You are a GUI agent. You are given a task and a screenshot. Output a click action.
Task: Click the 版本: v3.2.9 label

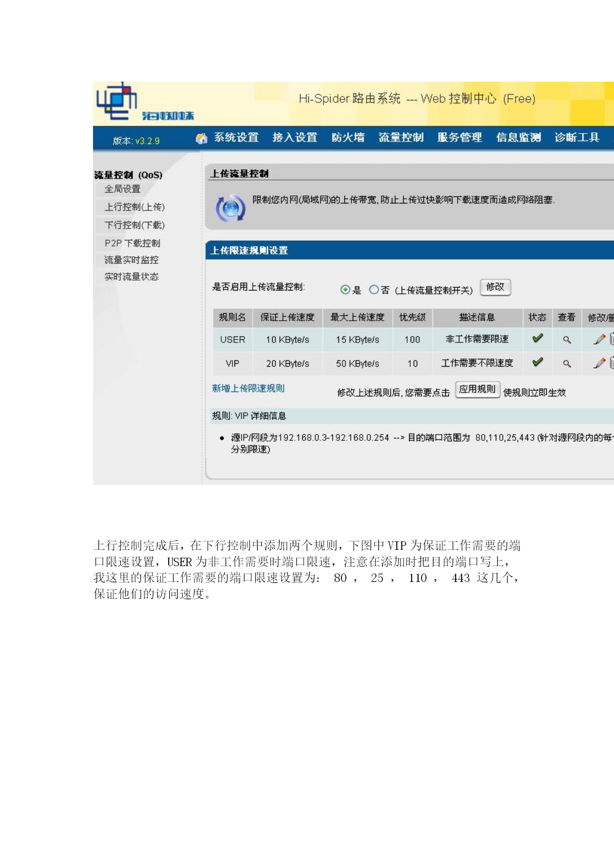pyautogui.click(x=136, y=141)
